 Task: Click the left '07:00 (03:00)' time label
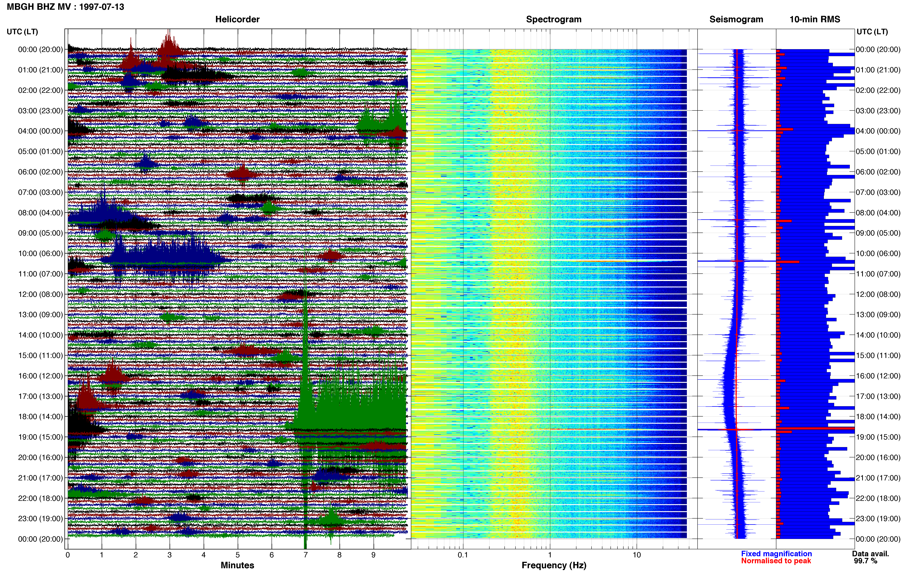click(x=41, y=192)
